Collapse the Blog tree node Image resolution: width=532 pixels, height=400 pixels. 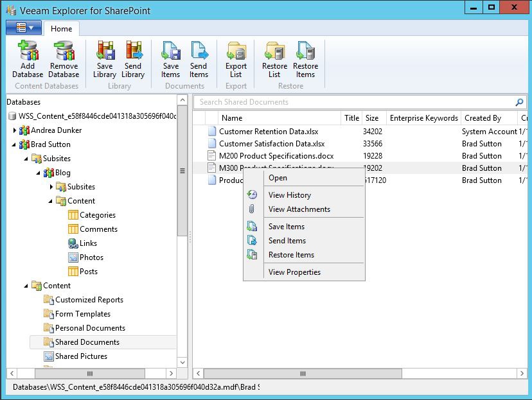pyautogui.click(x=39, y=173)
